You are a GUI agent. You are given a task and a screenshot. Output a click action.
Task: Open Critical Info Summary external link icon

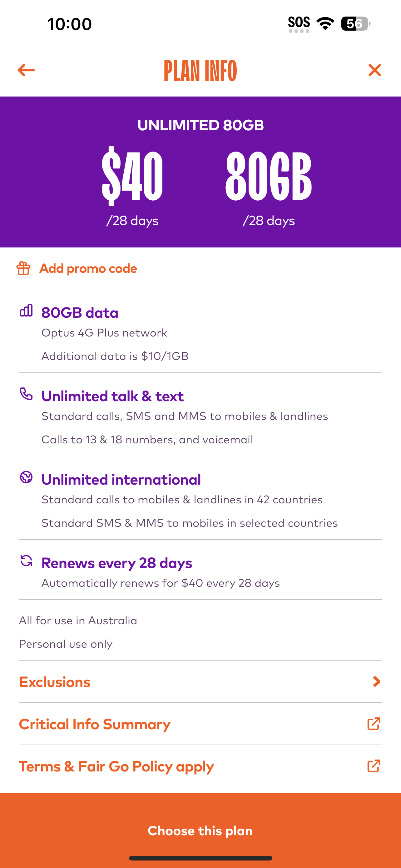(374, 724)
